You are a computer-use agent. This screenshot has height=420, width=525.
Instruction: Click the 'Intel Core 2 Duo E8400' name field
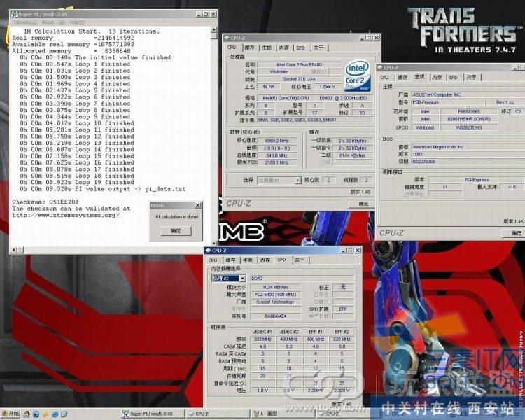click(299, 64)
